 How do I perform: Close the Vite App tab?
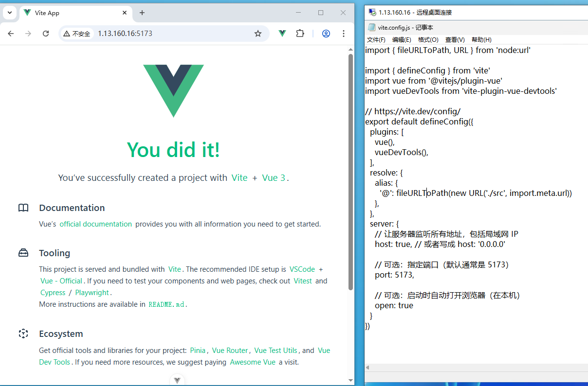[124, 13]
